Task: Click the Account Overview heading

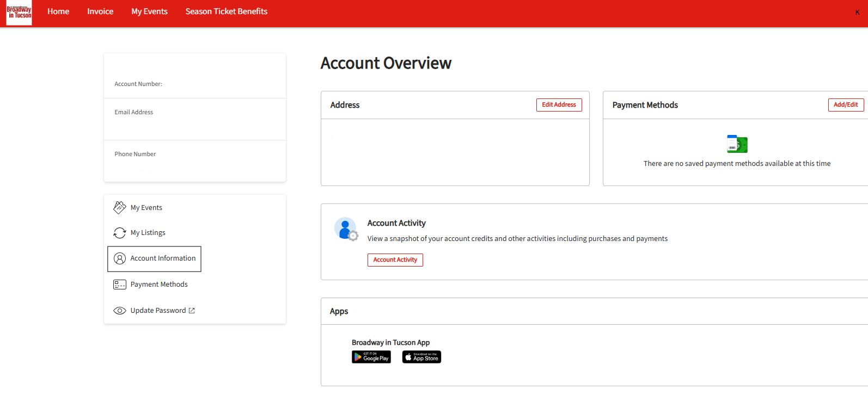Action: tap(386, 63)
